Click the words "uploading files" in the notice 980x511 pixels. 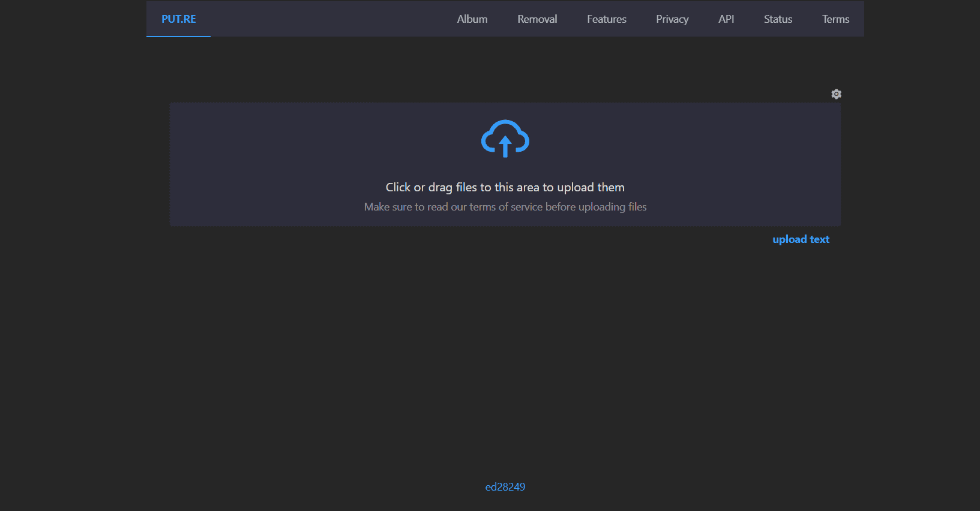tap(612, 207)
